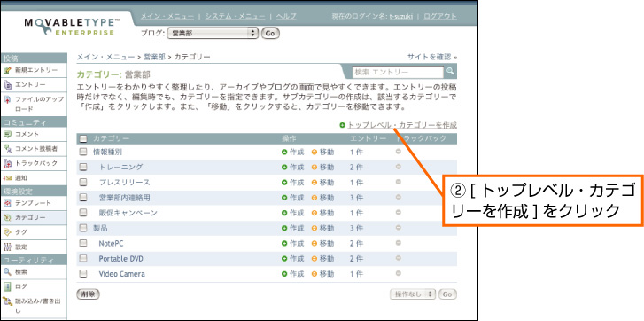Open the 販促キャンペーン category name
The width and height of the screenshot is (644, 321).
coord(128,213)
